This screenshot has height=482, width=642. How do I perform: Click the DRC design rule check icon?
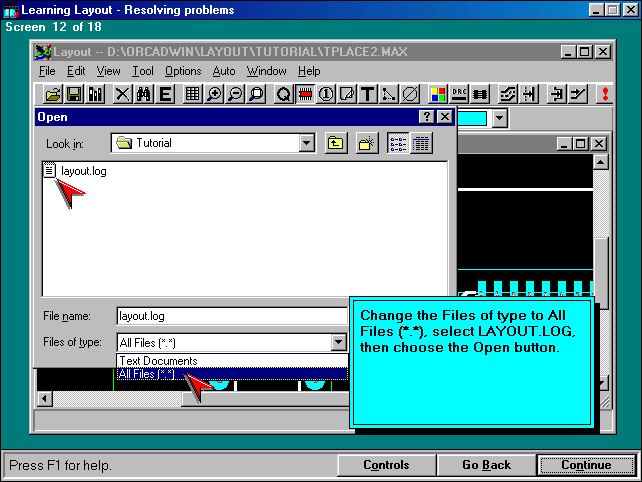pyautogui.click(x=459, y=94)
